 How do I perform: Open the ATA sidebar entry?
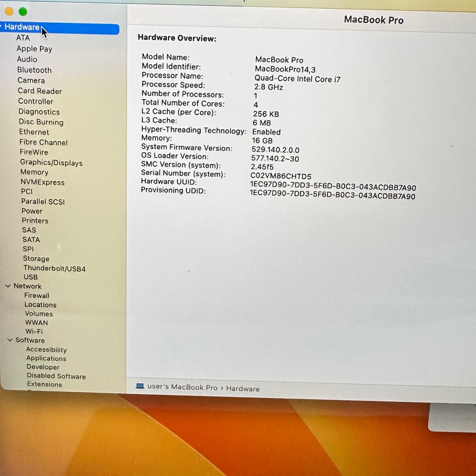tap(23, 38)
